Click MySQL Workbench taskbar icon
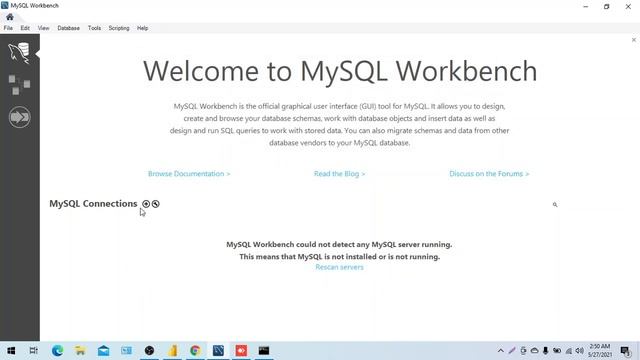Screen dimensions: 640x360 pyautogui.click(x=218, y=351)
